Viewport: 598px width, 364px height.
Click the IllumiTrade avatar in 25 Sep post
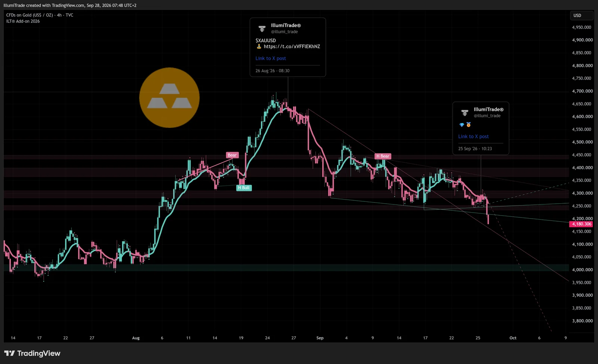pos(465,112)
